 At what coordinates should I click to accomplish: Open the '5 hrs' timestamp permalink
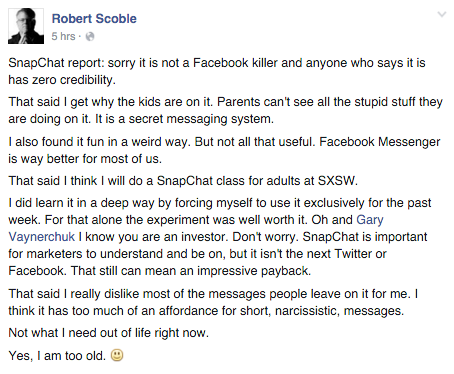[63, 36]
